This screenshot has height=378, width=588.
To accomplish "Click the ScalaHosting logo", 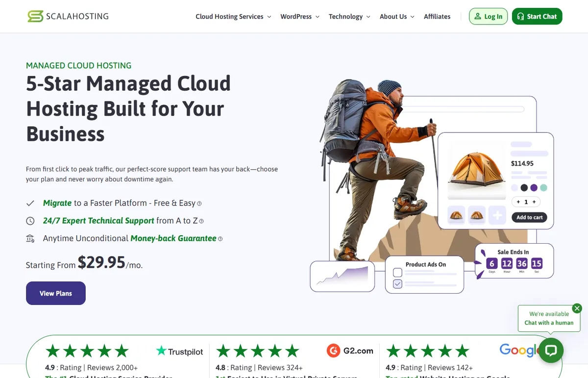I will (x=68, y=16).
